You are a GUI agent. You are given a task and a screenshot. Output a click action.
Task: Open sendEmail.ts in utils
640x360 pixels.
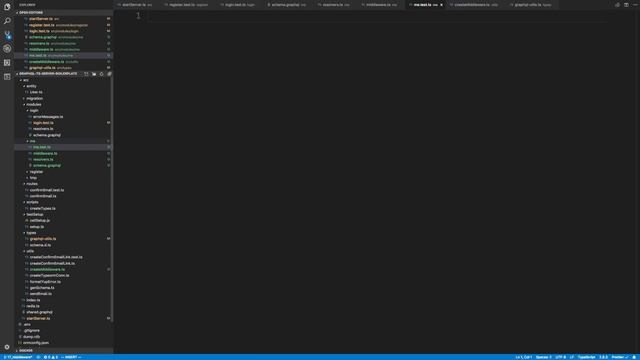click(40, 294)
